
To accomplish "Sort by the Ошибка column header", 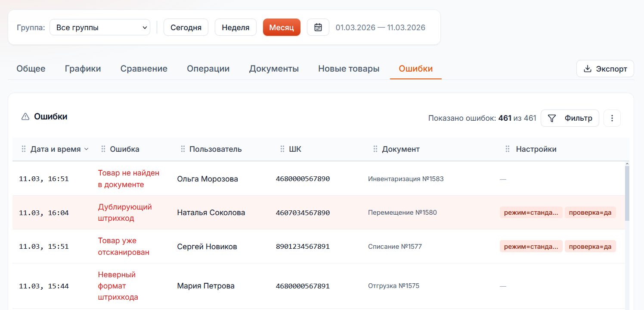I will 124,149.
